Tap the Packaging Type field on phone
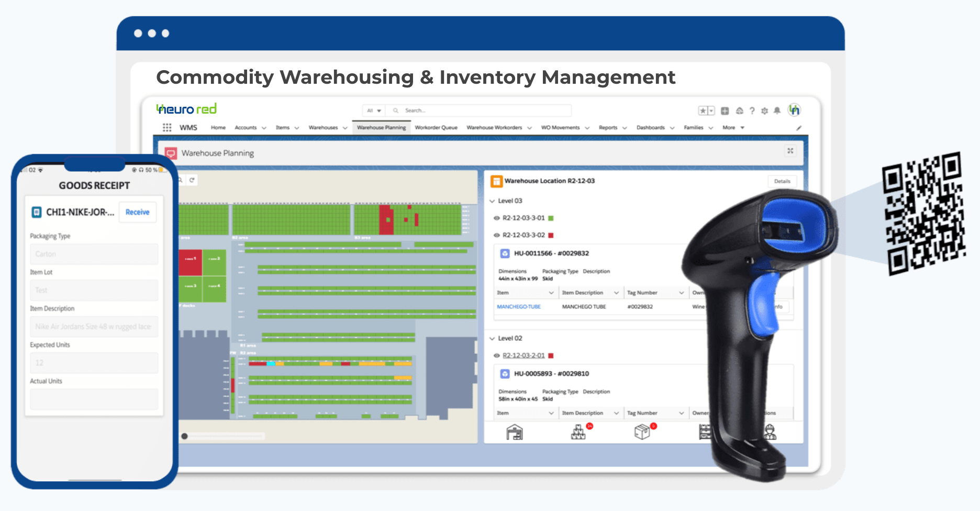 [94, 254]
